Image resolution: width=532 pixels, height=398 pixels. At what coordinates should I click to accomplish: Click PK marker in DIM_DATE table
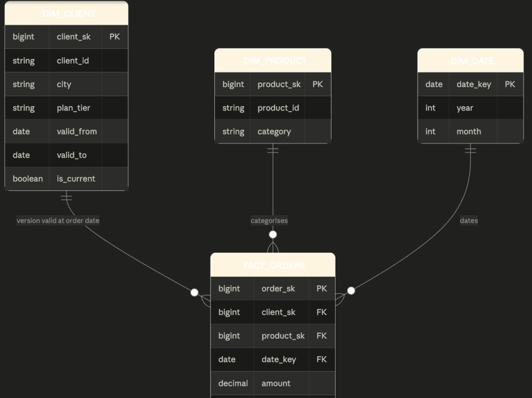coord(510,84)
